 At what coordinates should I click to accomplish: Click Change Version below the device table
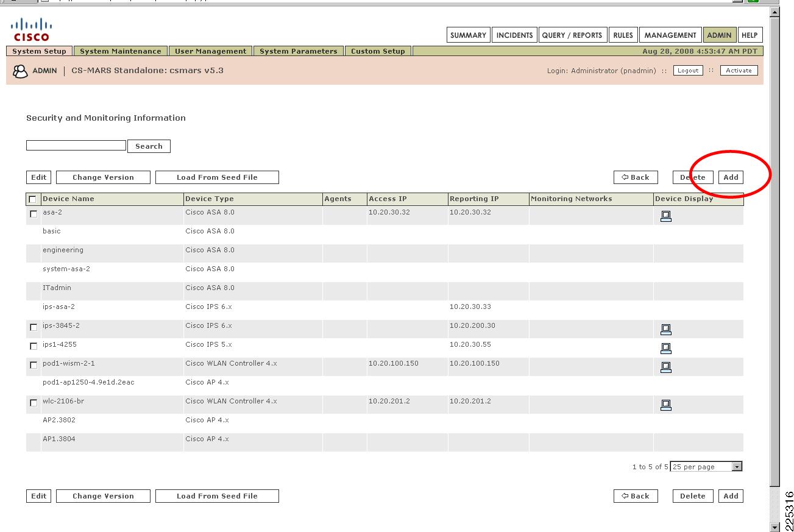click(103, 496)
